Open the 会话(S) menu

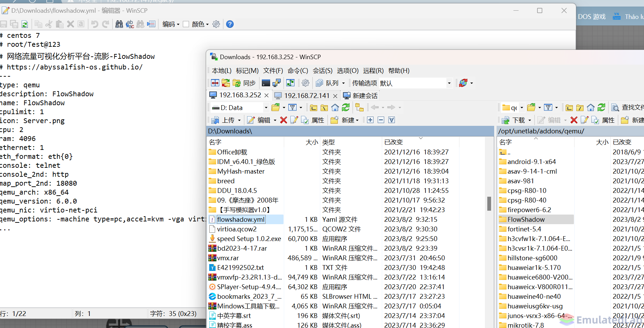tap(322, 70)
